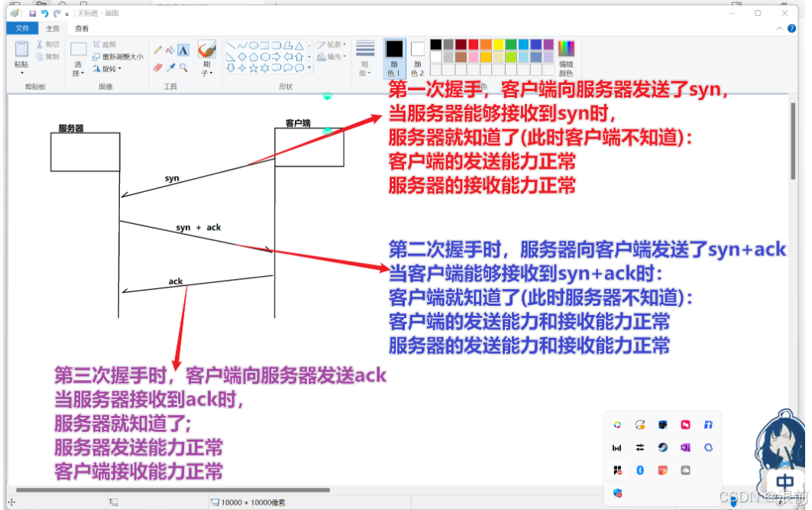The width and height of the screenshot is (812, 510).
Task: Click Cut (剪切) in the clipboard group
Action: pyautogui.click(x=47, y=44)
